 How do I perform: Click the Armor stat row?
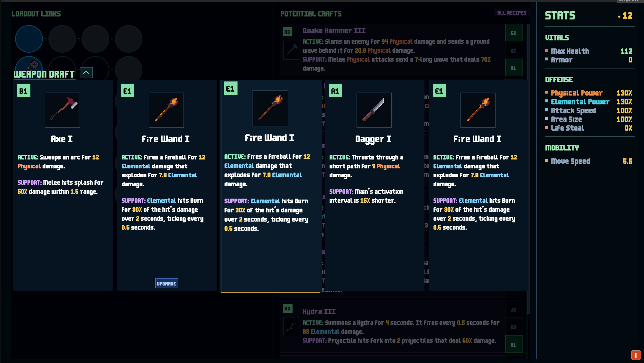(589, 60)
